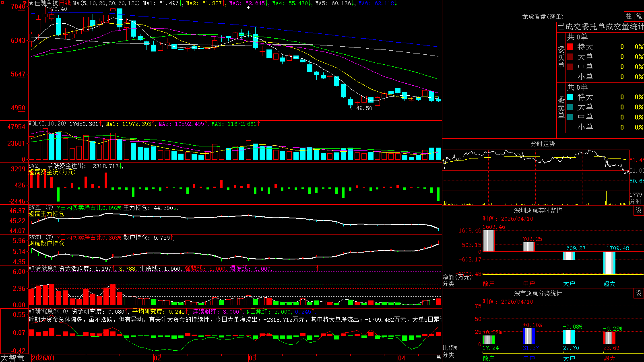Click the small red square icon at the top-left corner
Screen dimensions: 644x362
pyautogui.click(x=2, y=2)
